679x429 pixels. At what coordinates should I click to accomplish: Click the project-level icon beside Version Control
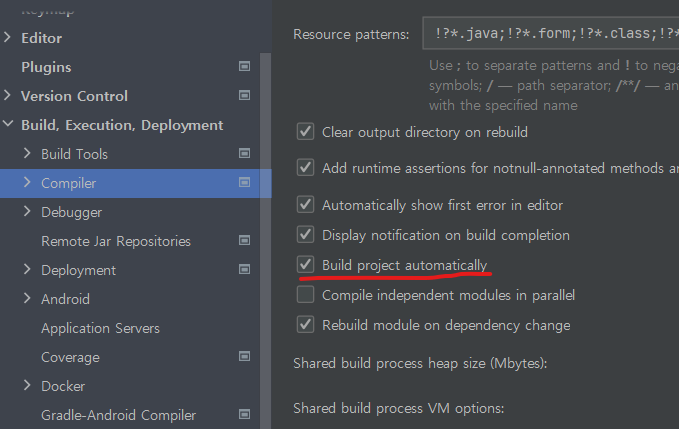[x=244, y=95]
